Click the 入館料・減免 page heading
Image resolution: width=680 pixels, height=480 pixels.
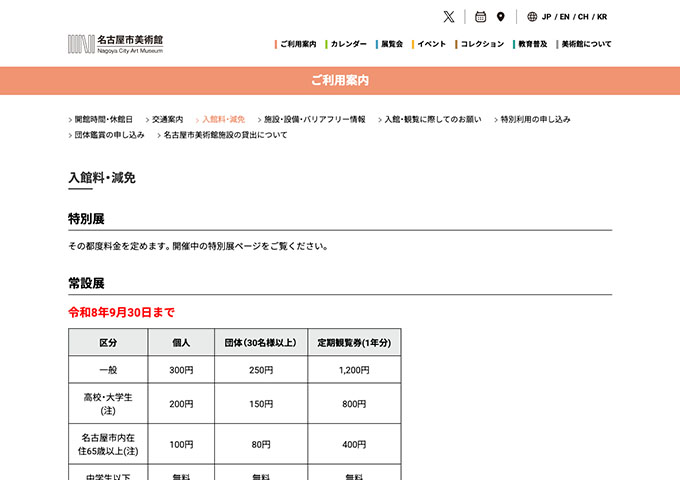click(102, 178)
